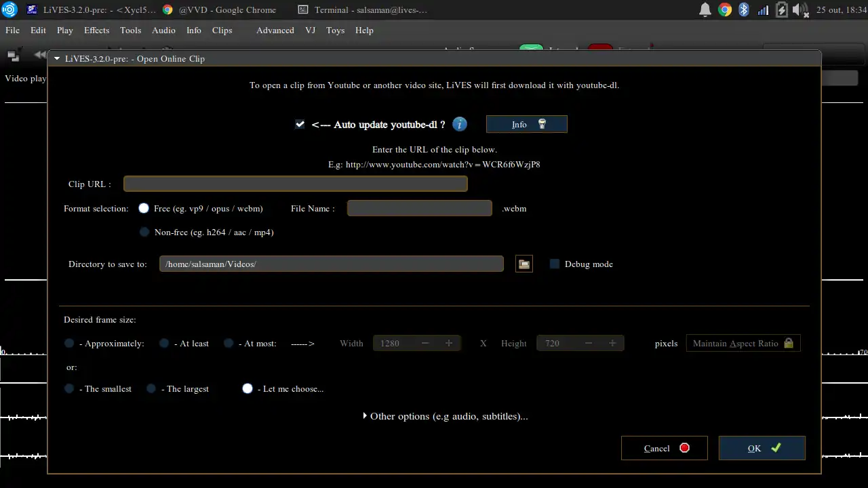Screen dimensions: 868x488
Task: Toggle Auto update youtube-dl checkbox
Action: pyautogui.click(x=300, y=124)
